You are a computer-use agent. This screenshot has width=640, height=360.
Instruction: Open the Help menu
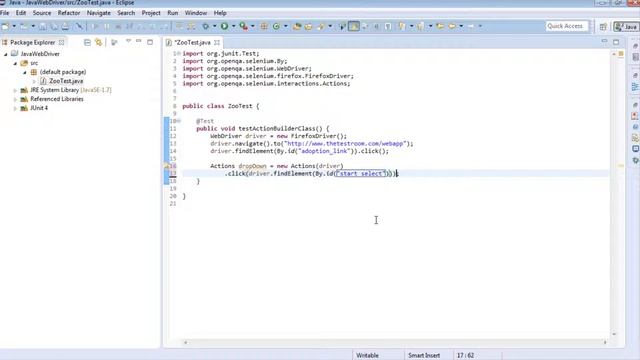(220, 13)
